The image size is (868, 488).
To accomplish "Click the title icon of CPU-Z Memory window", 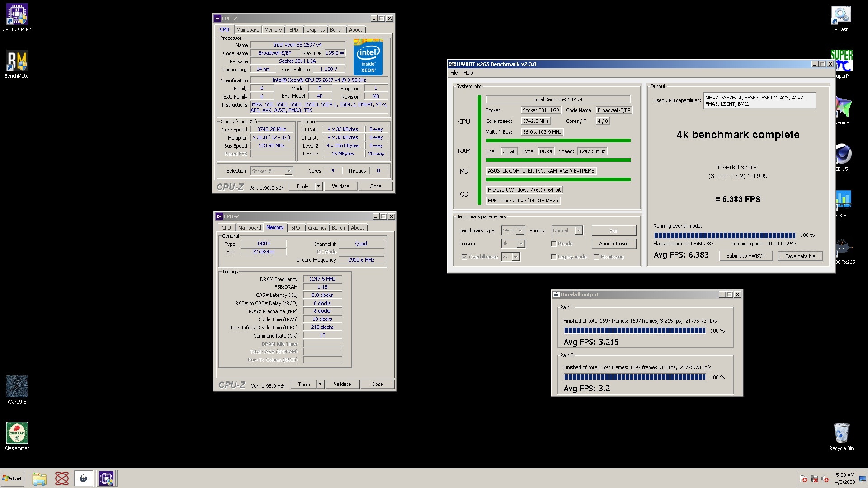I will 219,216.
